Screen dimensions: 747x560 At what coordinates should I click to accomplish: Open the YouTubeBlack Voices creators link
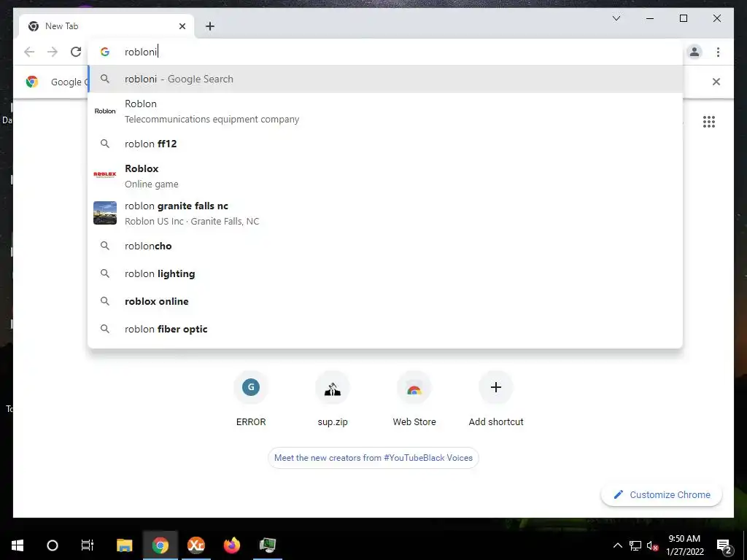(x=373, y=458)
